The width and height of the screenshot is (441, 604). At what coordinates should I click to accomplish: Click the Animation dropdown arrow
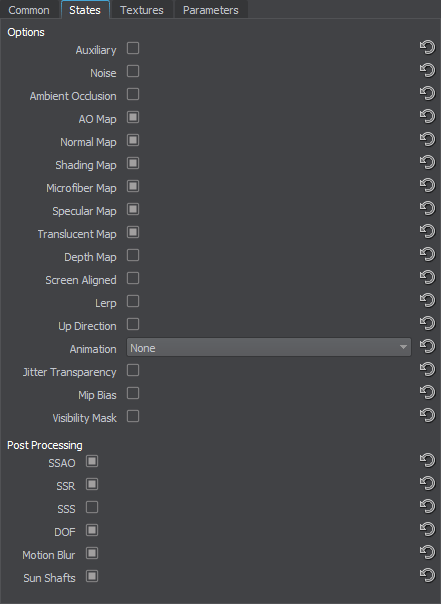403,347
